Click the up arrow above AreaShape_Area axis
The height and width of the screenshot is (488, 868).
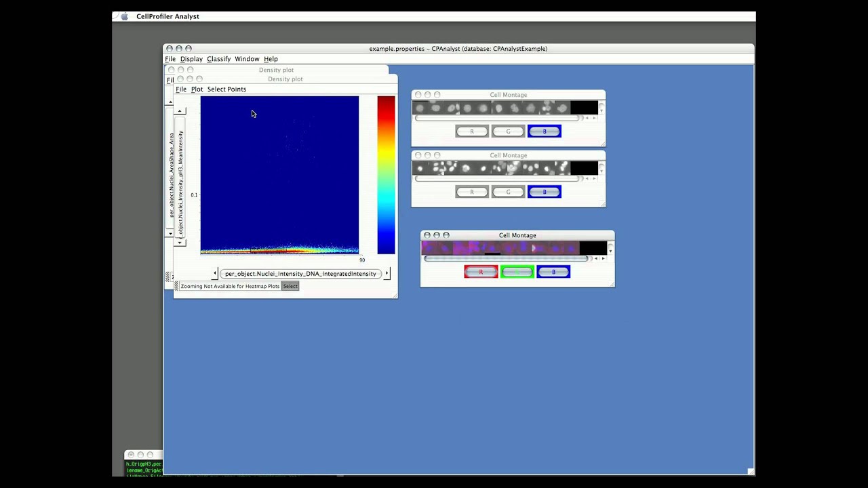click(x=170, y=102)
